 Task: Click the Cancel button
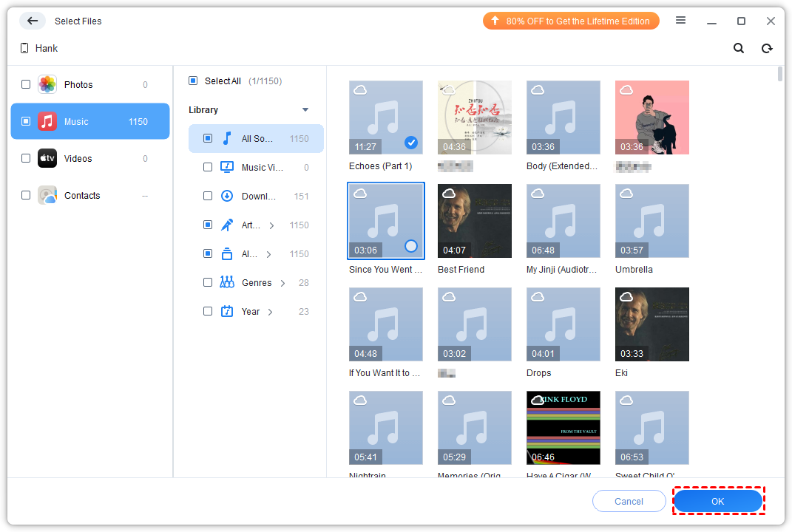click(629, 501)
